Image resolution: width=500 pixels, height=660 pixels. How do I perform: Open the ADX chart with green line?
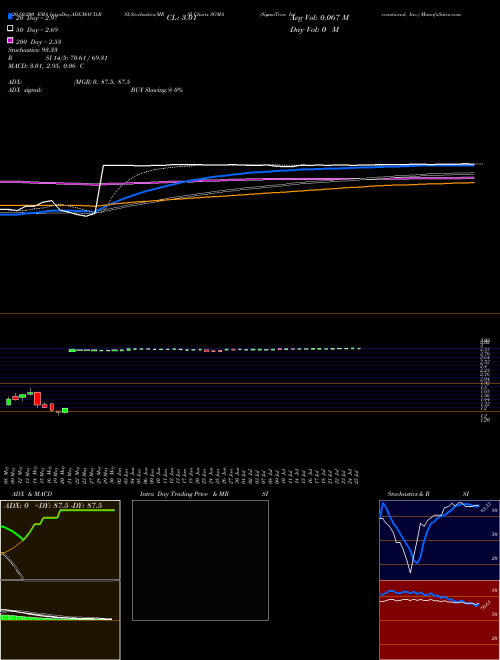tap(60, 540)
